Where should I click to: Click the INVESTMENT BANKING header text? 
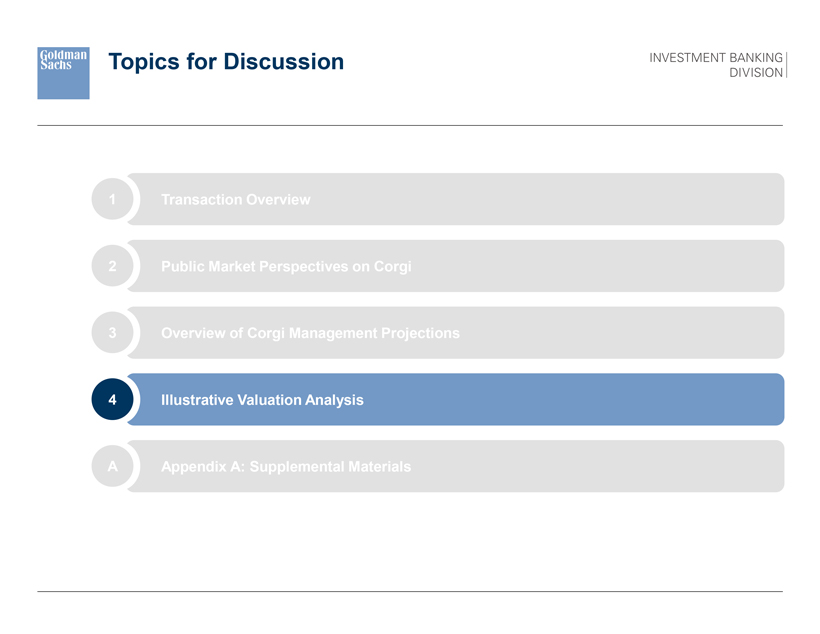(715, 57)
